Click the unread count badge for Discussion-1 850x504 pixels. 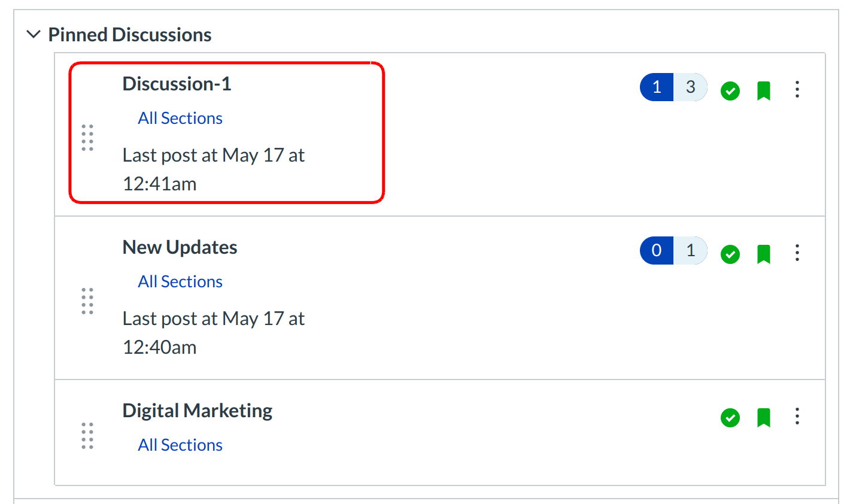(x=657, y=87)
